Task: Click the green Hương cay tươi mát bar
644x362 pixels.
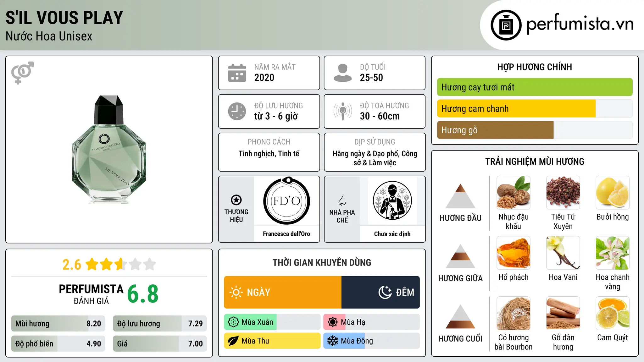Action: 535,87
